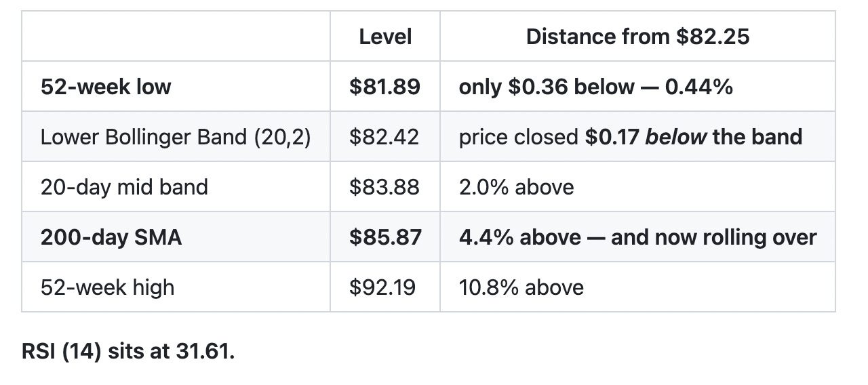Click the $82.42 level value
This screenshot has height=385, width=868.
coord(384,137)
